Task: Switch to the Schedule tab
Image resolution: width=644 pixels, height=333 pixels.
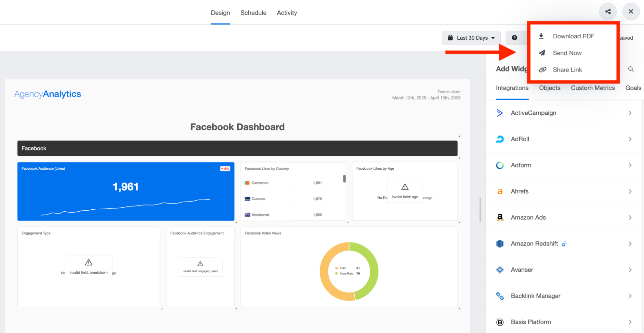Action: click(x=253, y=13)
